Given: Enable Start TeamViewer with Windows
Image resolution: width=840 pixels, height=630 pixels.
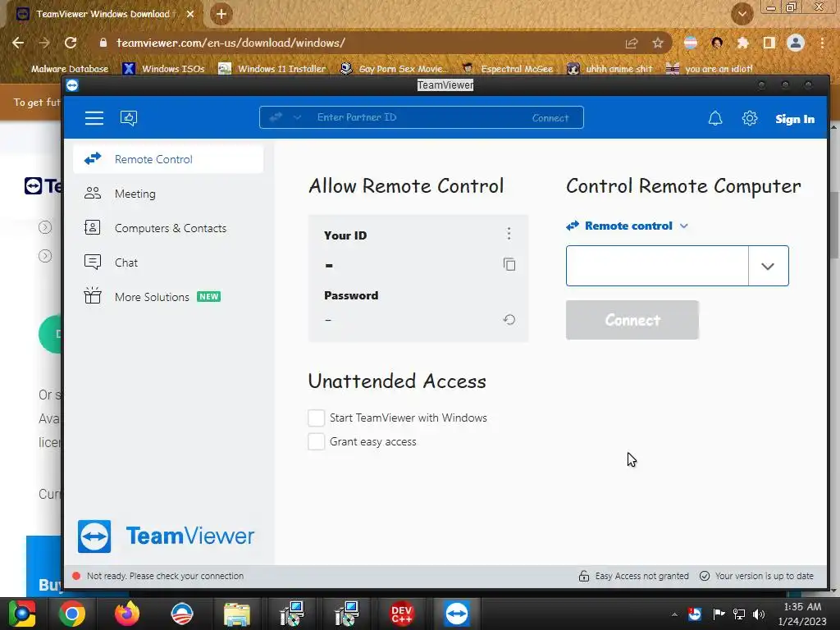Looking at the screenshot, I should point(316,418).
